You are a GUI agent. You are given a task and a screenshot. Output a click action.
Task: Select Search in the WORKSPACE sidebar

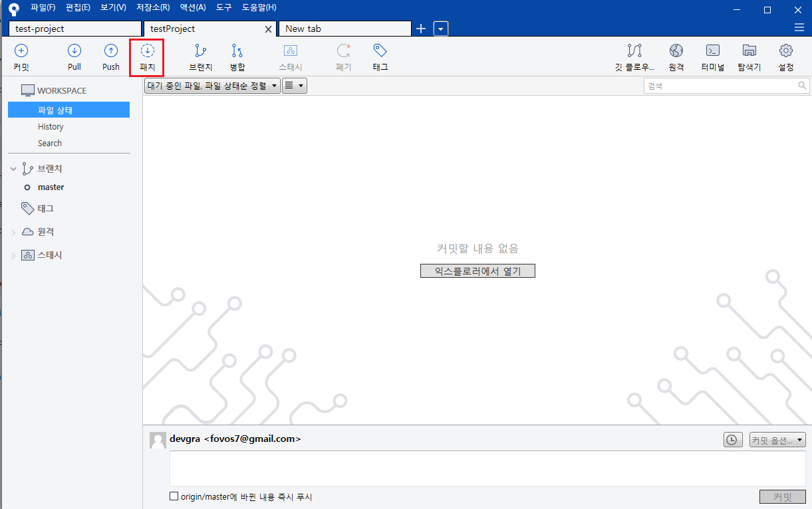point(50,143)
